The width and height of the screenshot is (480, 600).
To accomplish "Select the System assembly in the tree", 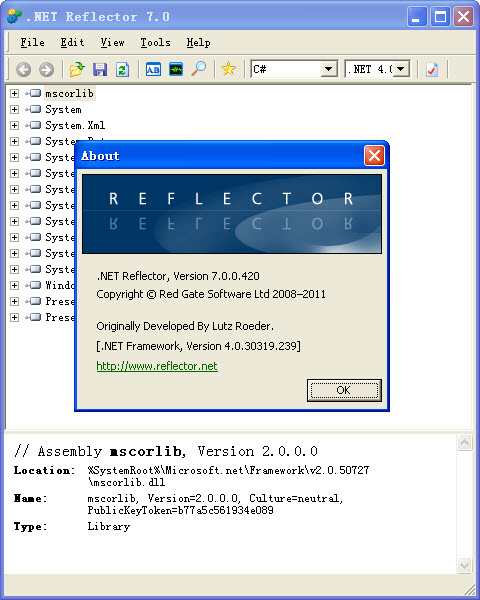I will pos(63,109).
